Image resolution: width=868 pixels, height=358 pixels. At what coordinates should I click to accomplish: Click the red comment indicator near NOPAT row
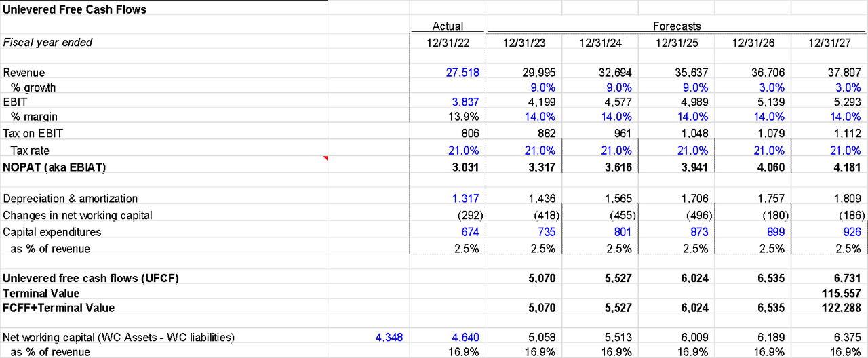tap(325, 159)
